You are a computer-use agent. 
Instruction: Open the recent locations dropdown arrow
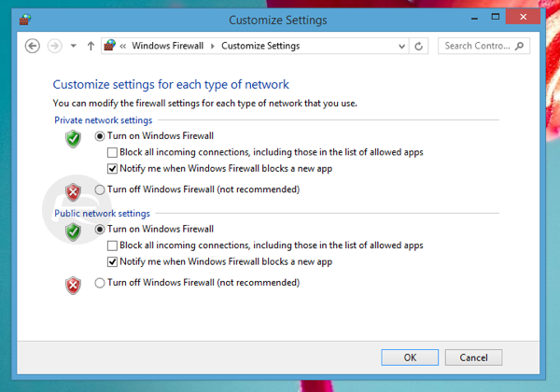(x=73, y=46)
